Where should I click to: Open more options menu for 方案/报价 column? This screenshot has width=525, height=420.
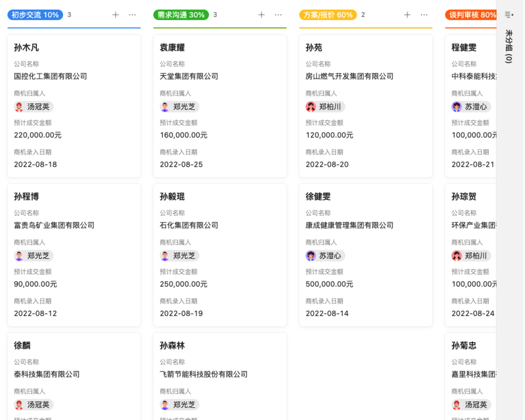coord(424,15)
